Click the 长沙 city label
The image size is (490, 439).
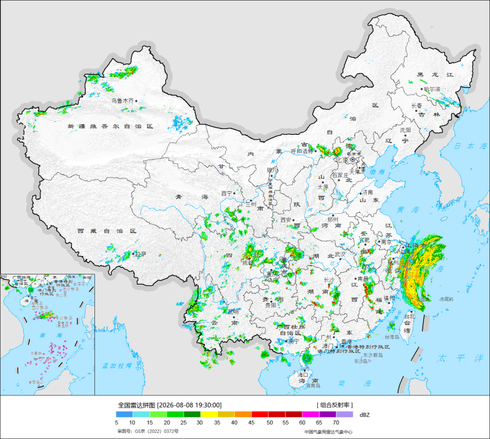coord(329,280)
